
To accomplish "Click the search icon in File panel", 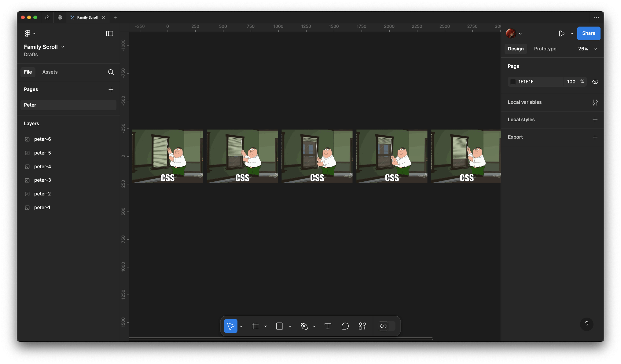I will pos(111,72).
